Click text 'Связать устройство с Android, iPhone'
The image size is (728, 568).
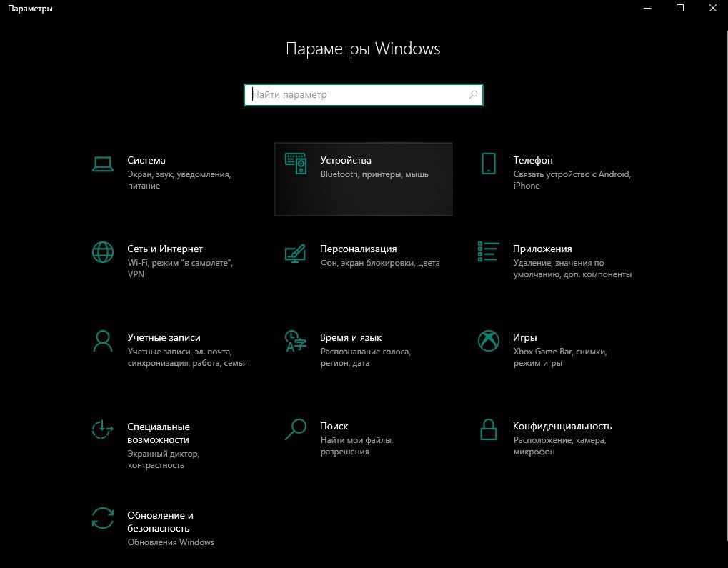point(572,180)
